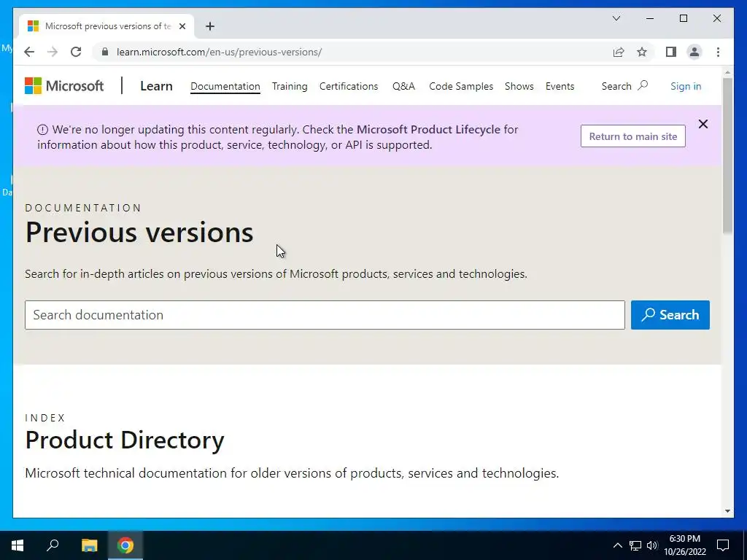The image size is (747, 560).
Task: Open a new tab with plus icon
Action: 209,26
